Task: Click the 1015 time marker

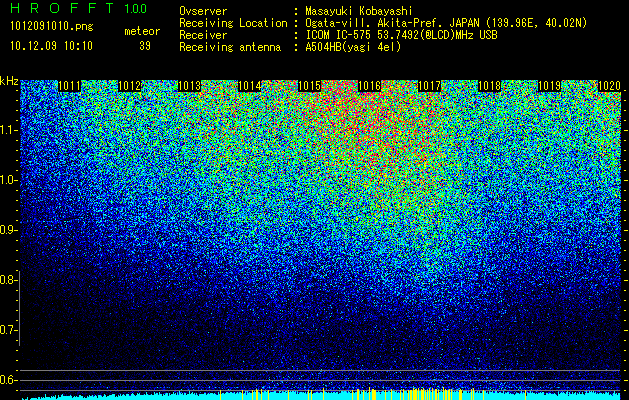Action: tap(309, 86)
